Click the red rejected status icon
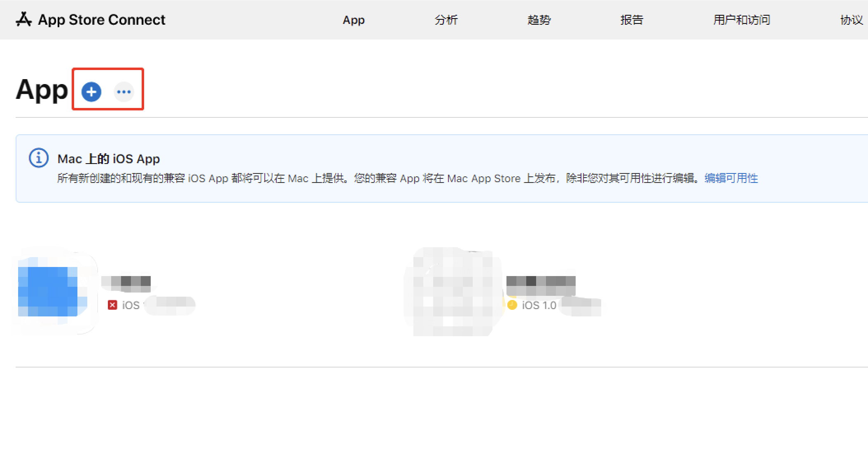868x473 pixels. pos(112,305)
